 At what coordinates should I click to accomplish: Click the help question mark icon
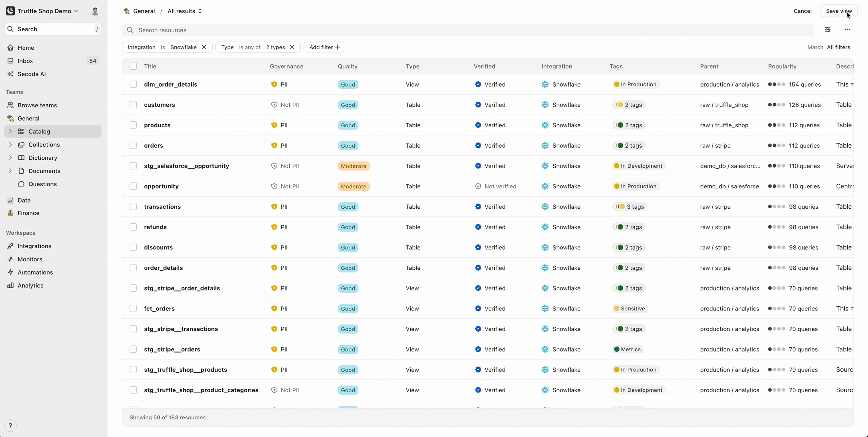coord(10,426)
